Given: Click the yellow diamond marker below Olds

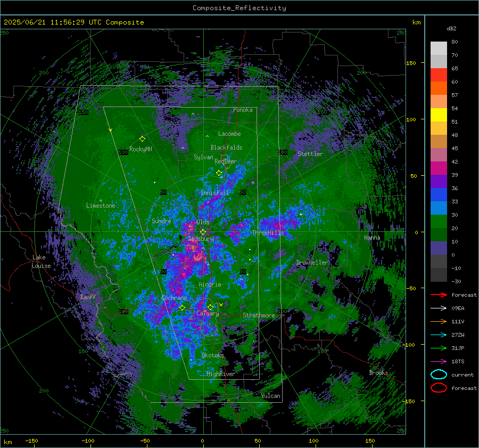Looking at the screenshot, I should click(203, 232).
